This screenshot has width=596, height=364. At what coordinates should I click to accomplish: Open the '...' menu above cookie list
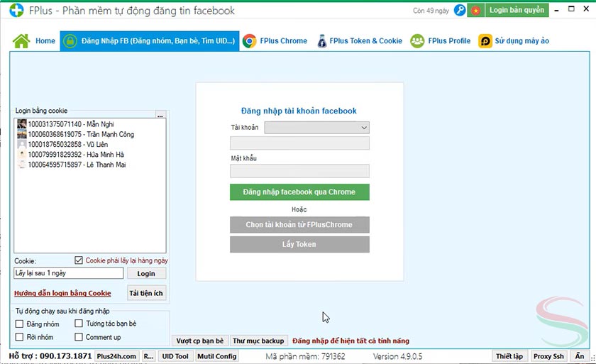[x=160, y=115]
